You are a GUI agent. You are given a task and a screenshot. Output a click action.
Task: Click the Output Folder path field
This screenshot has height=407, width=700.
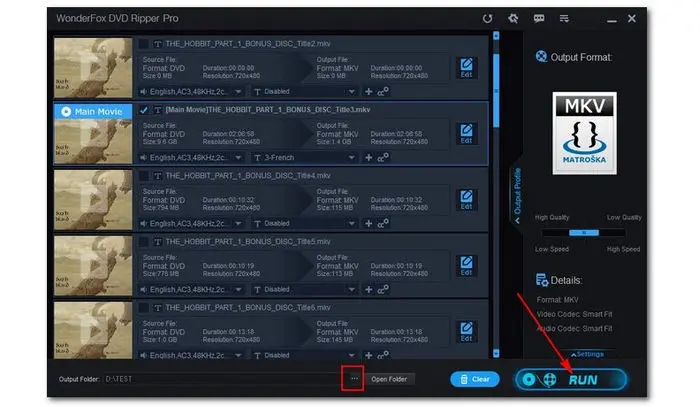click(223, 379)
